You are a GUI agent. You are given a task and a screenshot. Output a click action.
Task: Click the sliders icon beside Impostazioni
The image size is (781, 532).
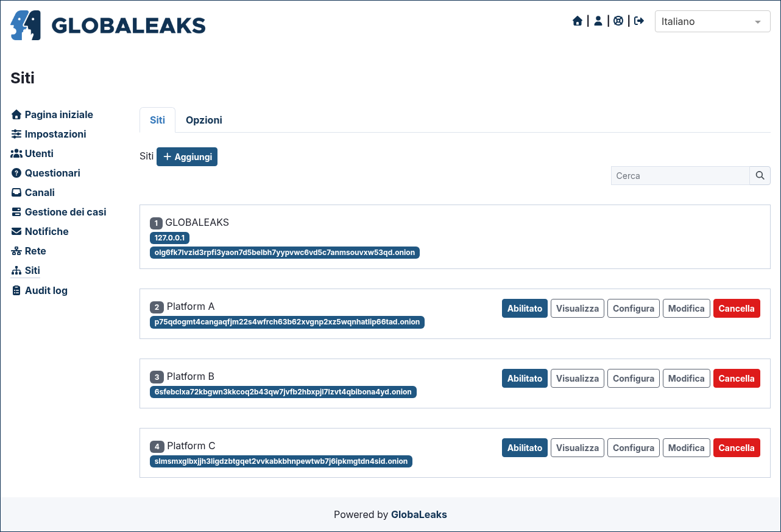point(16,134)
